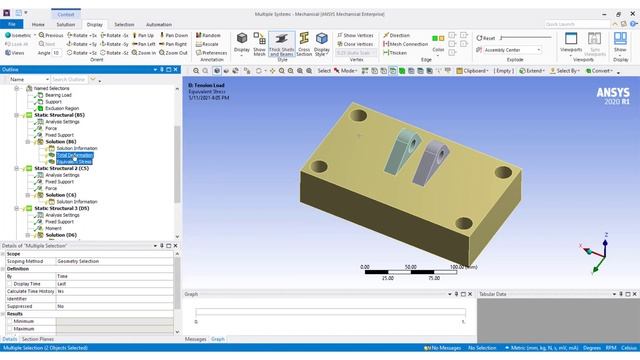This screenshot has width=640, height=360.
Task: Switch to the Selection ribbon tab
Action: pos(124,24)
